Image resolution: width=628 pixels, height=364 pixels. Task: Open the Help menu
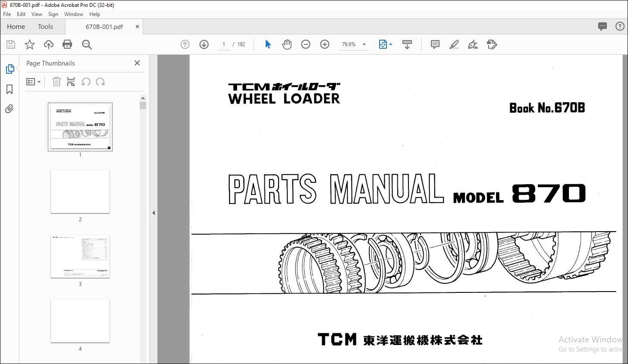pyautogui.click(x=94, y=14)
